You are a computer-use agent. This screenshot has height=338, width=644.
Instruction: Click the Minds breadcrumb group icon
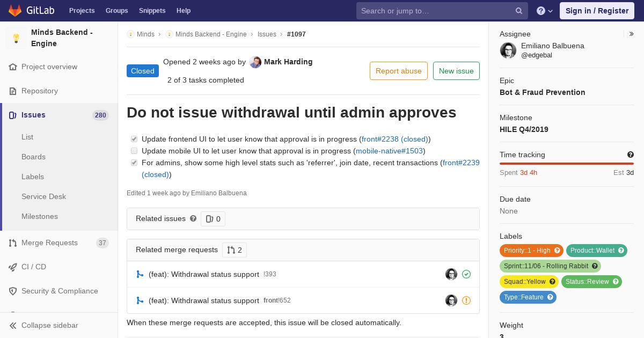[x=130, y=34]
